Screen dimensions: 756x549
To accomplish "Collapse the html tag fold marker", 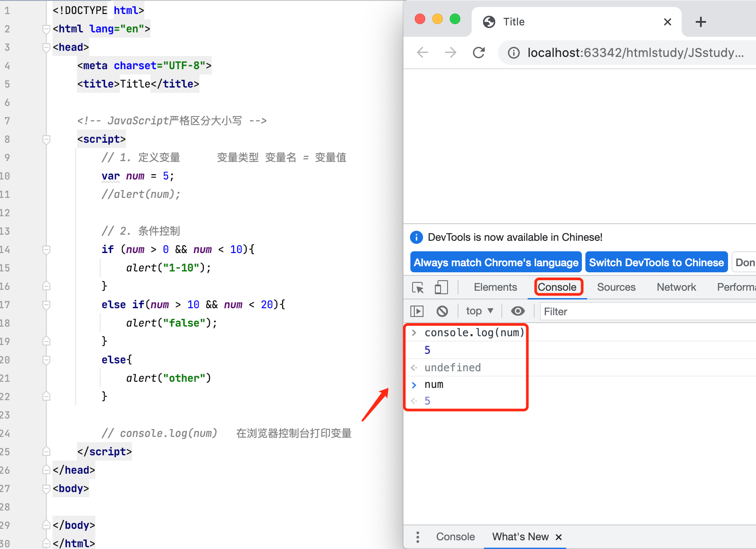I will pyautogui.click(x=46, y=29).
